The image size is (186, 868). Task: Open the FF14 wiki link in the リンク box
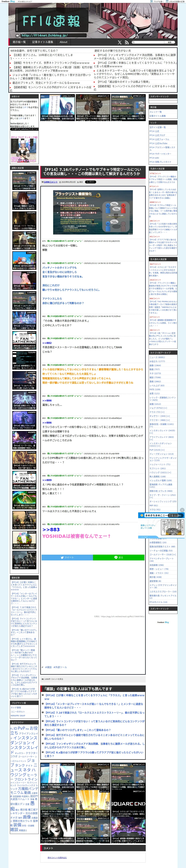pos(154,158)
